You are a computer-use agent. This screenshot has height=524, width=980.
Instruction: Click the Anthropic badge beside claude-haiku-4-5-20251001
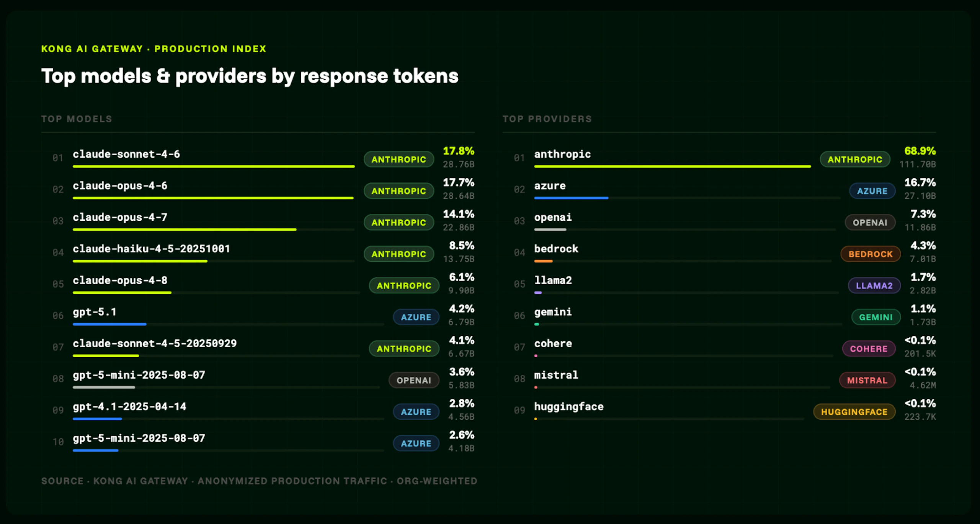tap(399, 254)
